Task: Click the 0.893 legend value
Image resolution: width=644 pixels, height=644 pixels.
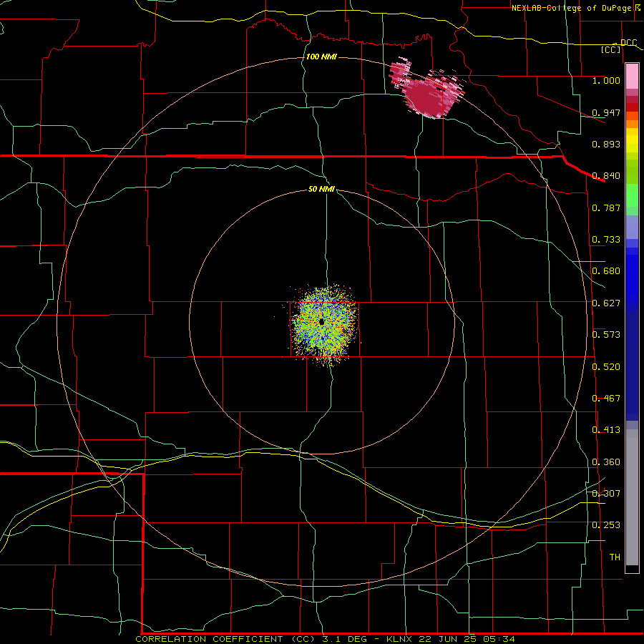Action: tap(606, 144)
